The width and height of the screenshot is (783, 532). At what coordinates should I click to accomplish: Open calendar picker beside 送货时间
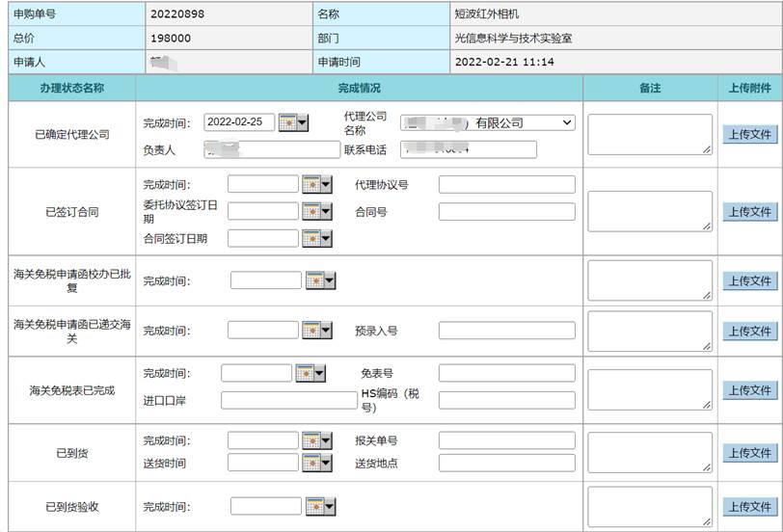317,463
